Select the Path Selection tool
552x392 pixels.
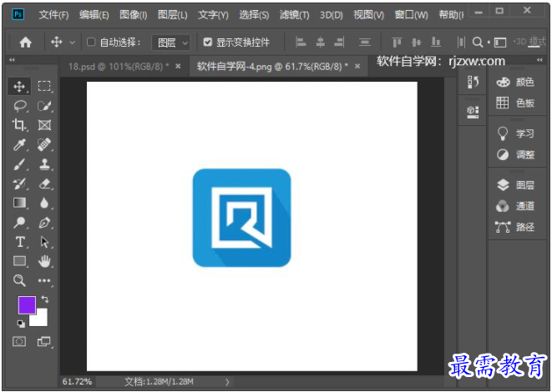point(44,242)
